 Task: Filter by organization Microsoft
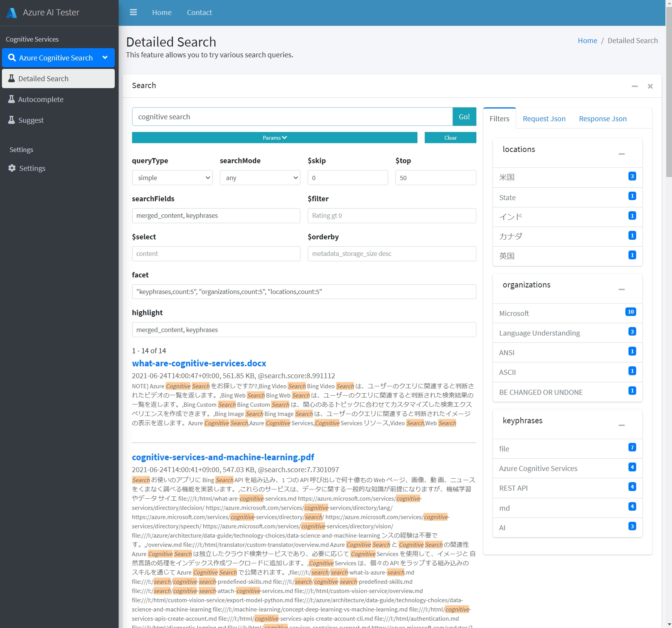[568, 313]
